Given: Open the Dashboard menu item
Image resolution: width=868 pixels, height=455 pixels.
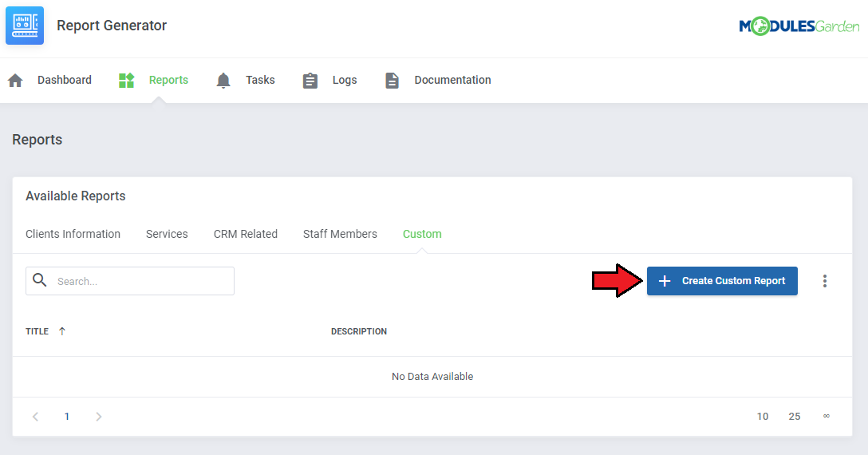Looking at the screenshot, I should coord(64,80).
